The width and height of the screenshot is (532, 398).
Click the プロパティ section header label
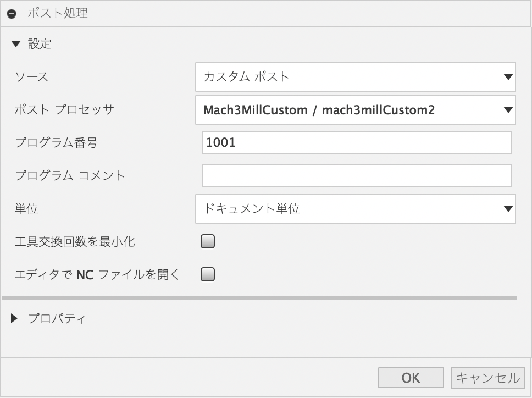tap(57, 318)
